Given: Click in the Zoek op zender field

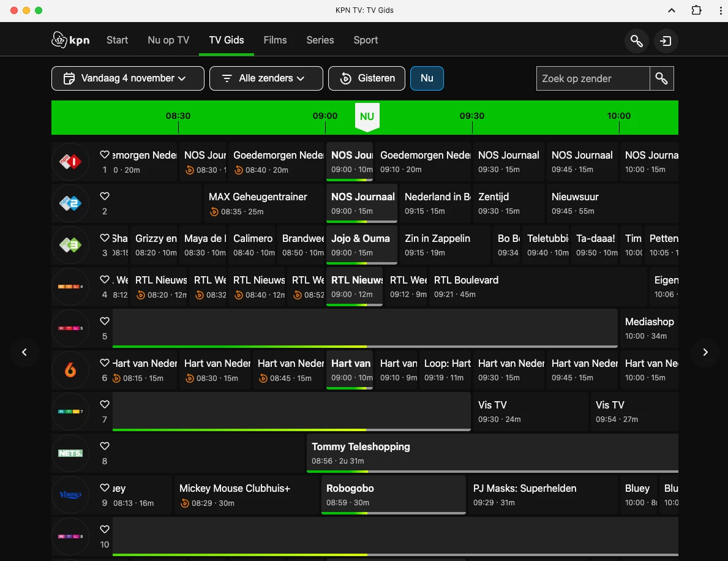Looking at the screenshot, I should pos(593,78).
